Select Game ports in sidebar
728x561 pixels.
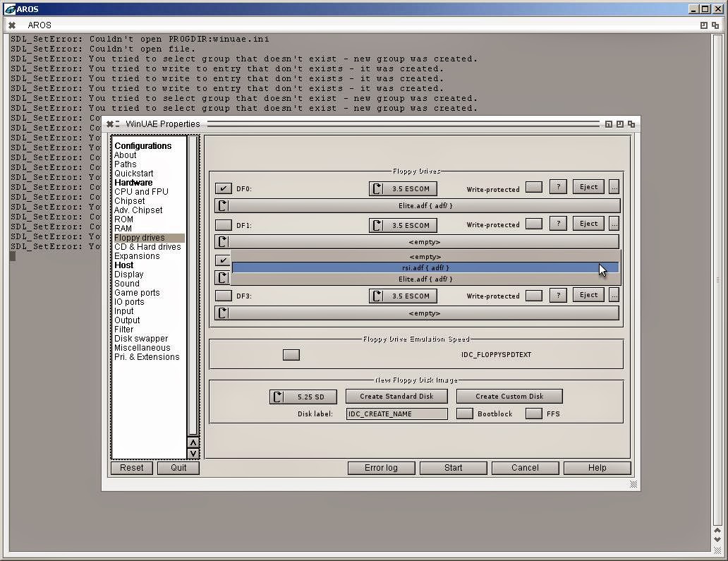pos(137,293)
